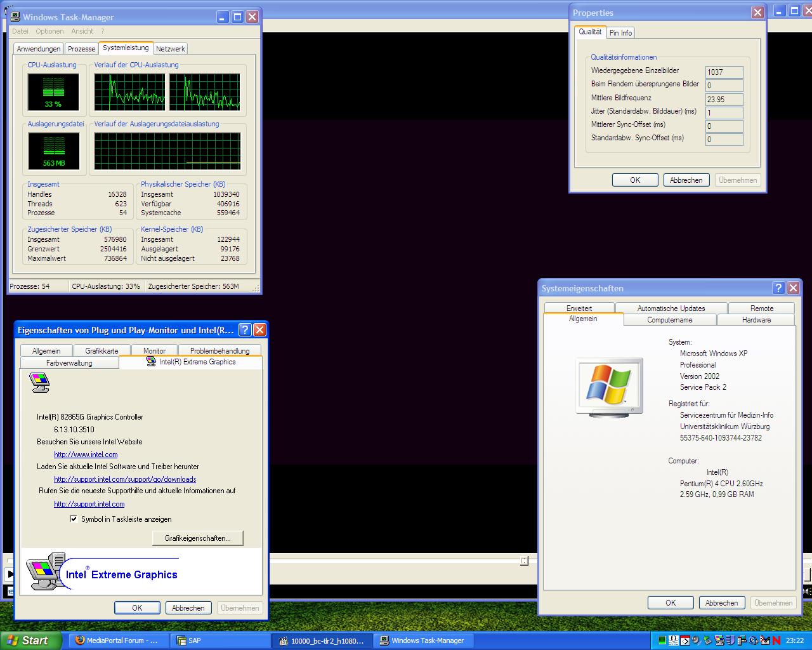This screenshot has width=812, height=650.
Task: Open the Datei menu in Task-Manager
Action: 20,31
